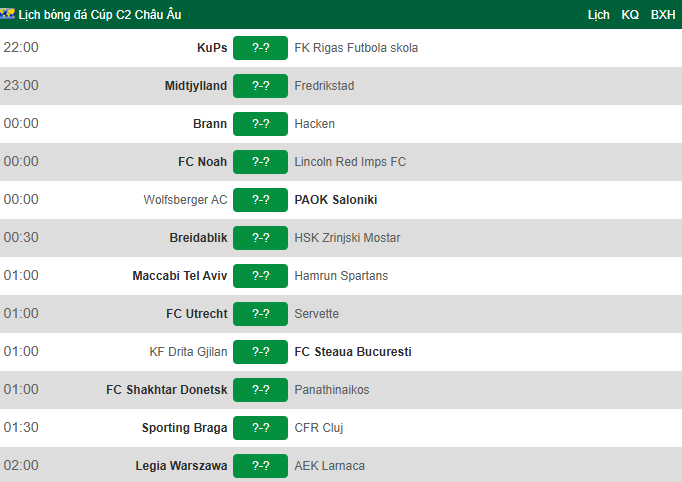Viewport: 682px width, 482px height.
Task: Click the ?-? button for Midtjylland vs Fredrikstad
Action: coord(261,86)
